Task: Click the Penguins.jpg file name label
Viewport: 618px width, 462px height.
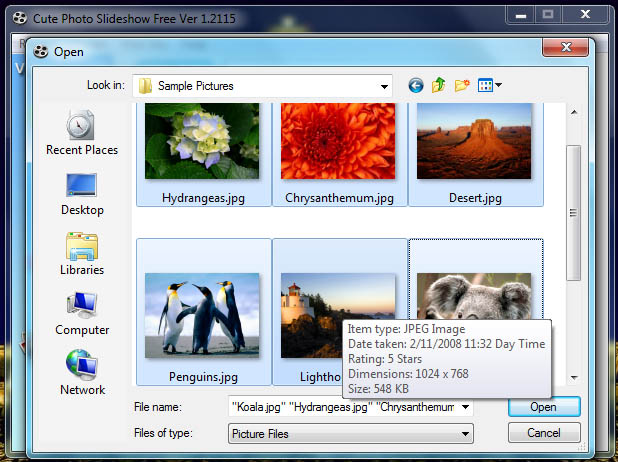Action: pyautogui.click(x=203, y=377)
